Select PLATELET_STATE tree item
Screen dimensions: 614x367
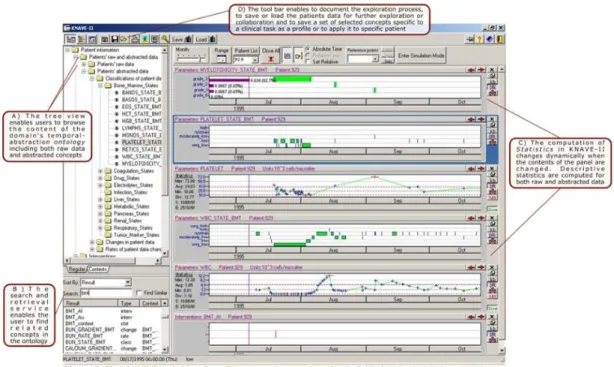(x=141, y=142)
